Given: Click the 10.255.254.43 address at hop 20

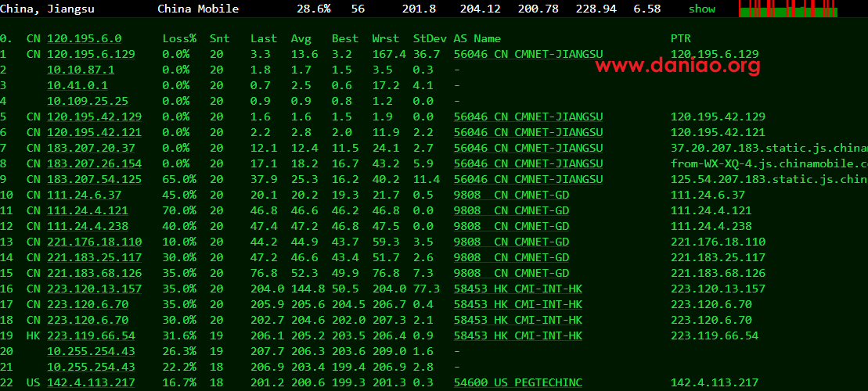Looking at the screenshot, I should point(91,351).
